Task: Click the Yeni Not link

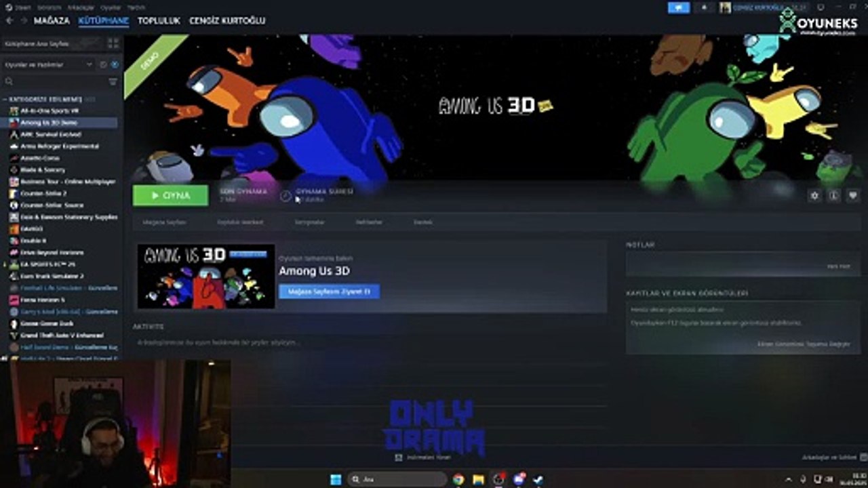Action: (839, 266)
